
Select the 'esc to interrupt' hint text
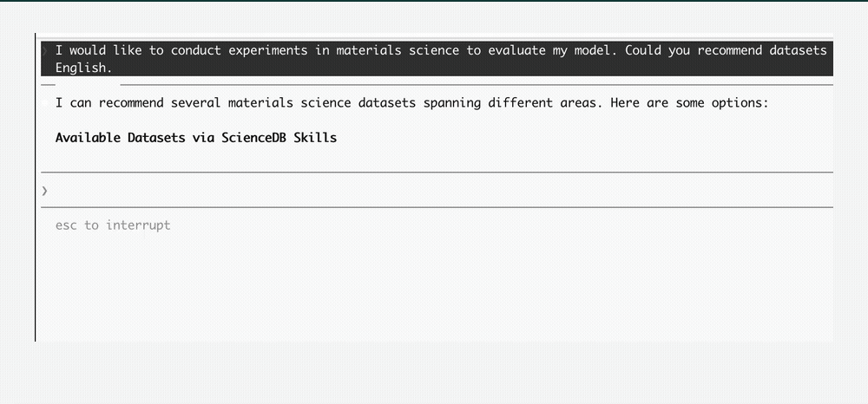(x=113, y=225)
